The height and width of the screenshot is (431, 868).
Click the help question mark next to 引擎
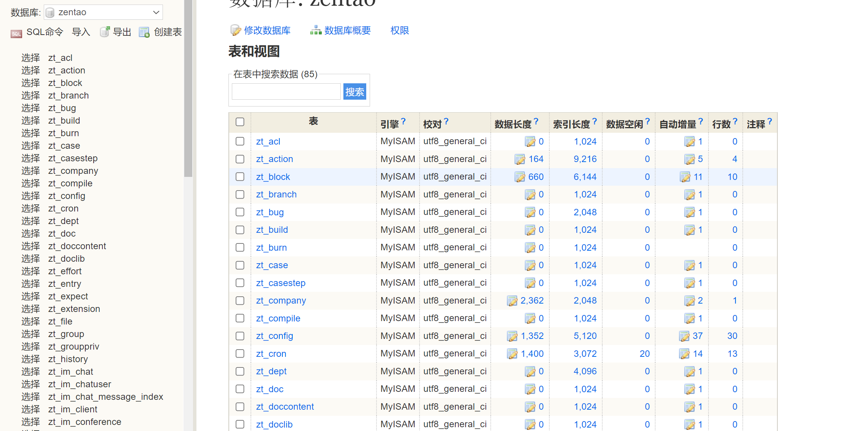tap(403, 122)
